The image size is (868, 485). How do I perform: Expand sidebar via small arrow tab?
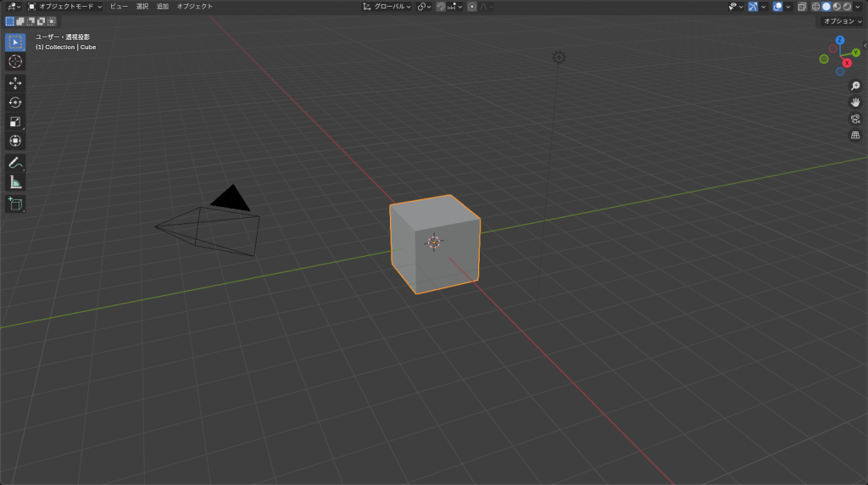865,46
